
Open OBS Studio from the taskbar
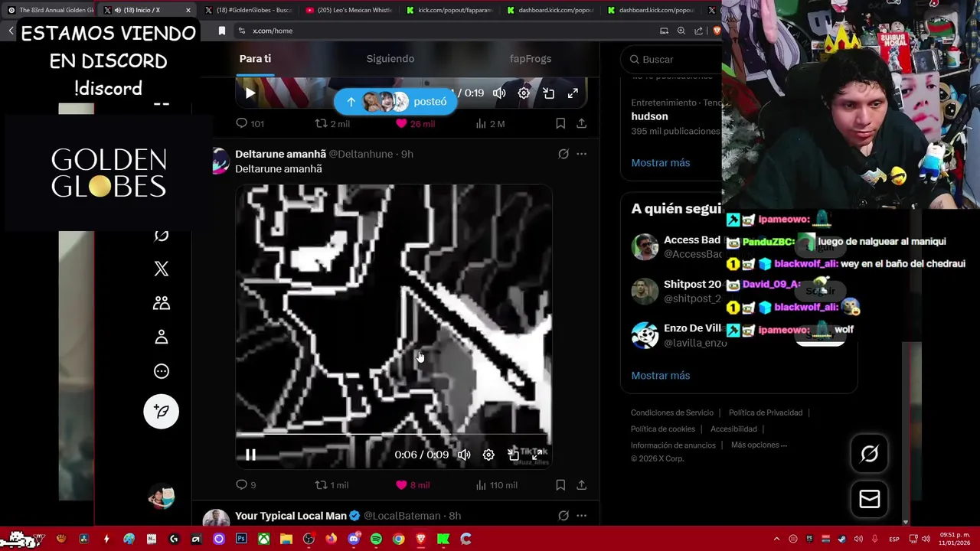[x=309, y=539]
